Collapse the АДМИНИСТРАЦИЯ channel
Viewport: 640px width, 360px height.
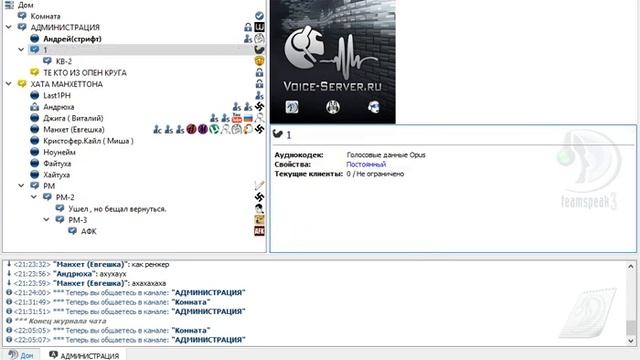[9, 27]
